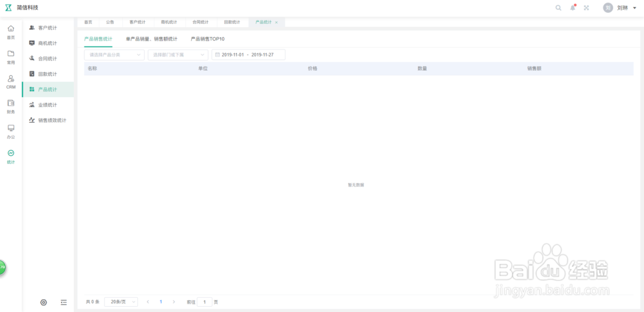Click the 商机统计 menu icon
644x312 pixels.
(x=32, y=43)
